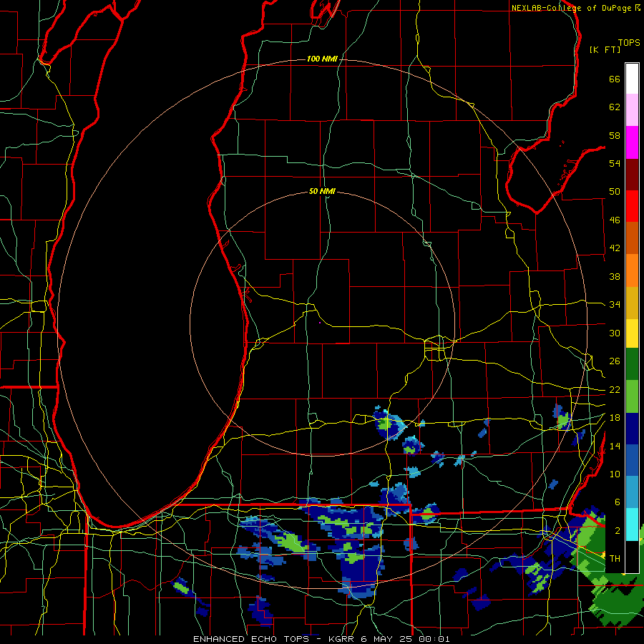
Task: Click the legend value "6"
Action: pyautogui.click(x=617, y=502)
